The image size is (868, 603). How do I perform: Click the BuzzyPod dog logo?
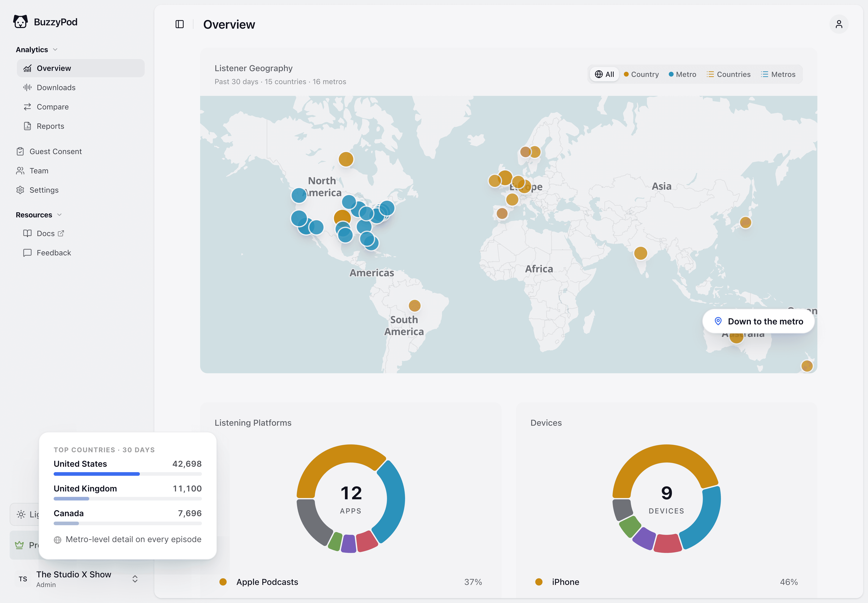tap(20, 22)
